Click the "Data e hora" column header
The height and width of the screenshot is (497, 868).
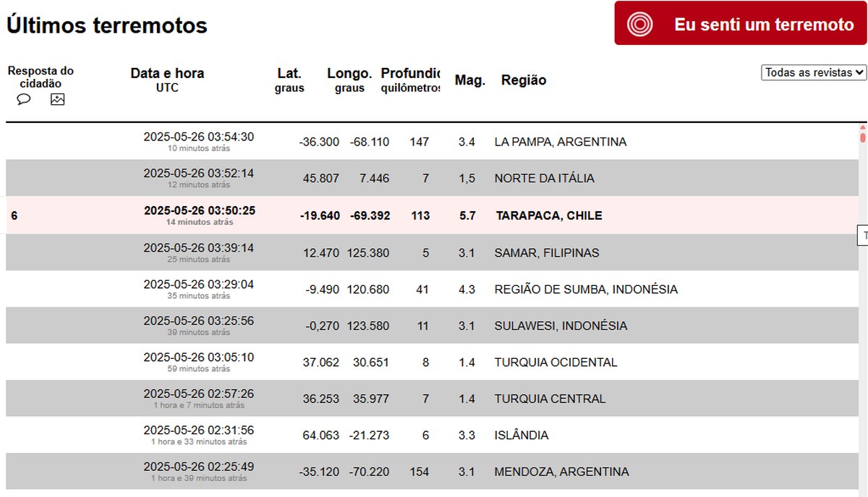[167, 73]
